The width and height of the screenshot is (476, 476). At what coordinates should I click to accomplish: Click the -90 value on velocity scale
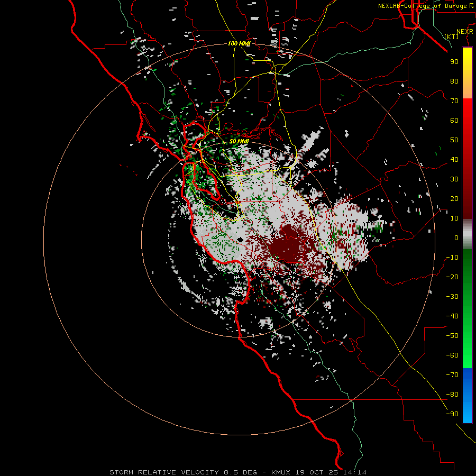[452, 414]
